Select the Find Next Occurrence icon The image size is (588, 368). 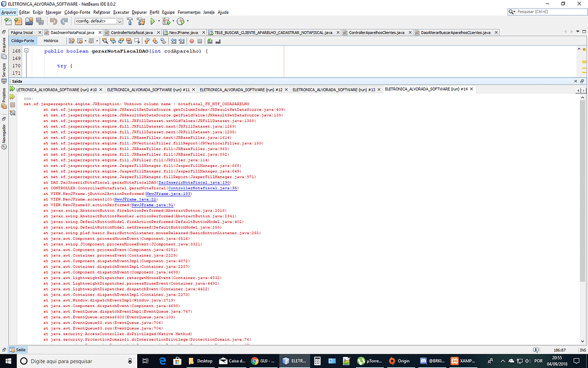(x=121, y=41)
